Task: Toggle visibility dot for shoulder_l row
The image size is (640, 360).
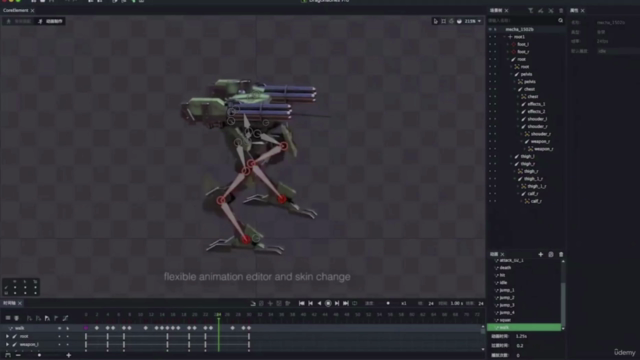Action: pos(490,119)
